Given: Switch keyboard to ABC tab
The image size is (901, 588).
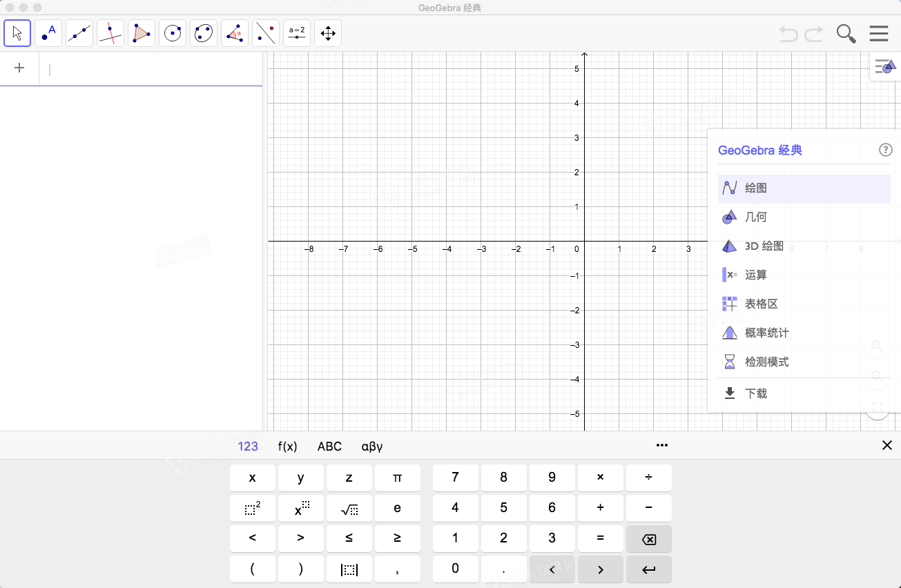Looking at the screenshot, I should pyautogui.click(x=329, y=447).
